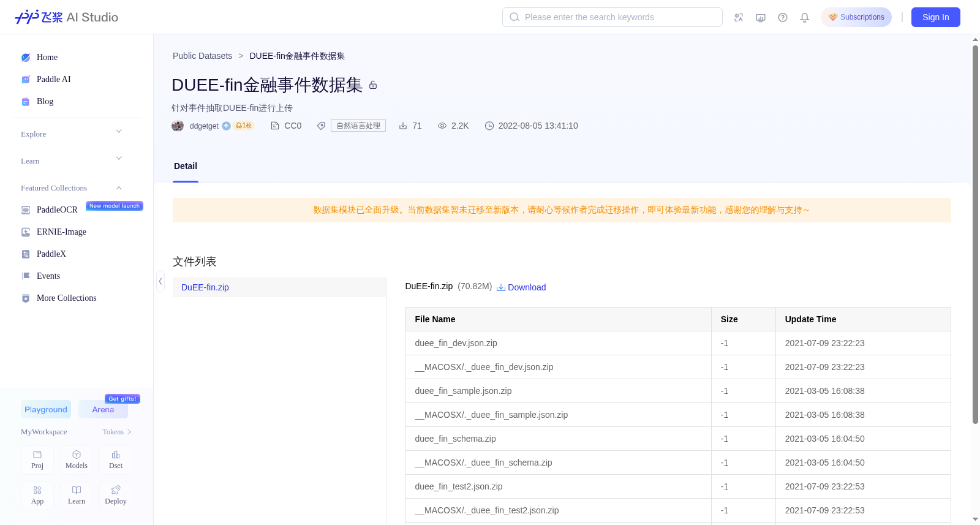Screen dimensions: 980x525
Task: Click the Size column header
Action: tap(744, 319)
